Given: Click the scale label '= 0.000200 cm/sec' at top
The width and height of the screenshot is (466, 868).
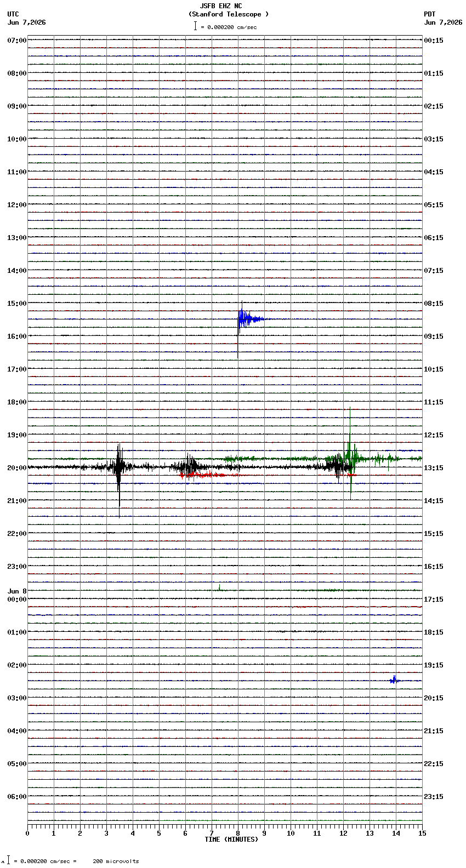Looking at the screenshot, I should (229, 27).
